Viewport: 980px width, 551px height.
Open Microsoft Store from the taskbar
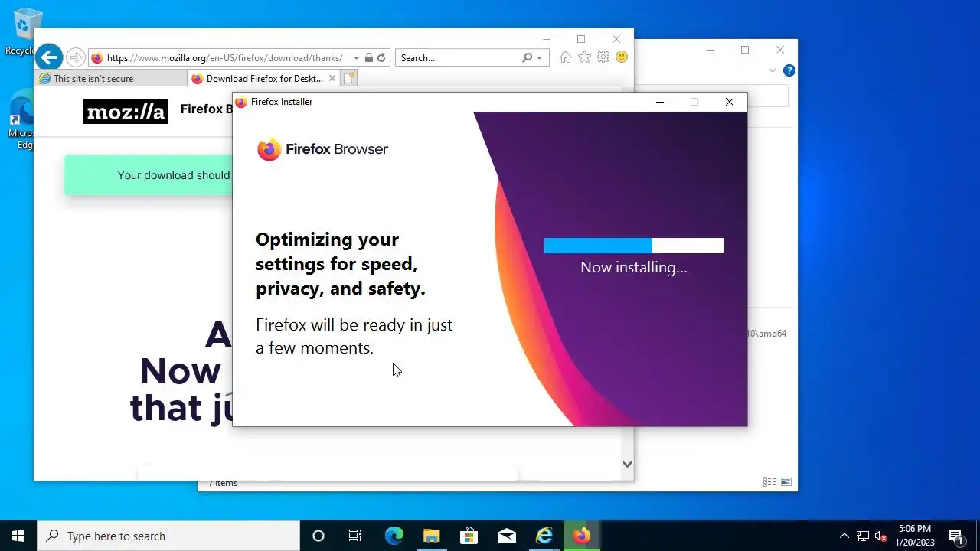469,536
